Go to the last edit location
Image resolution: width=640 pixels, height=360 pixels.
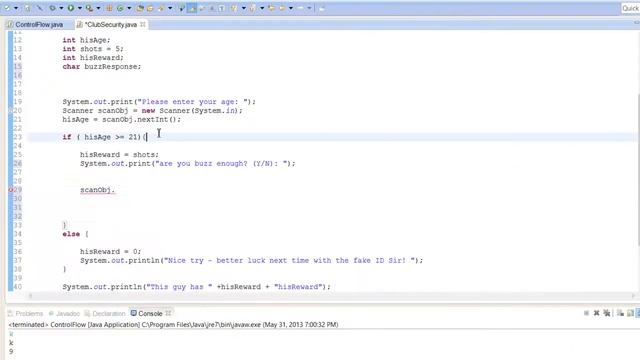coord(271,8)
